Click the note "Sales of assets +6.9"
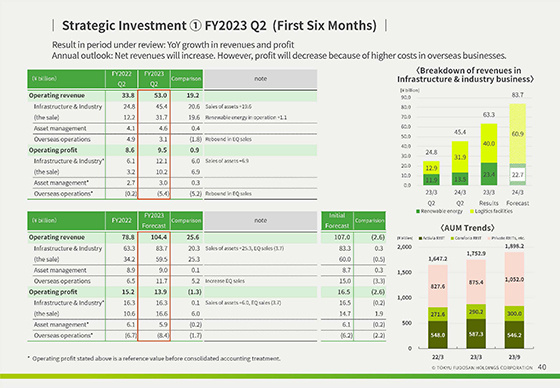The image size is (560, 388). [227, 161]
